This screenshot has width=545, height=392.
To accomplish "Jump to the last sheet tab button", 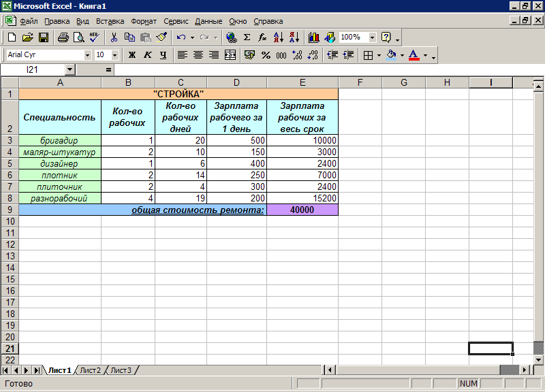I will pyautogui.click(x=37, y=370).
